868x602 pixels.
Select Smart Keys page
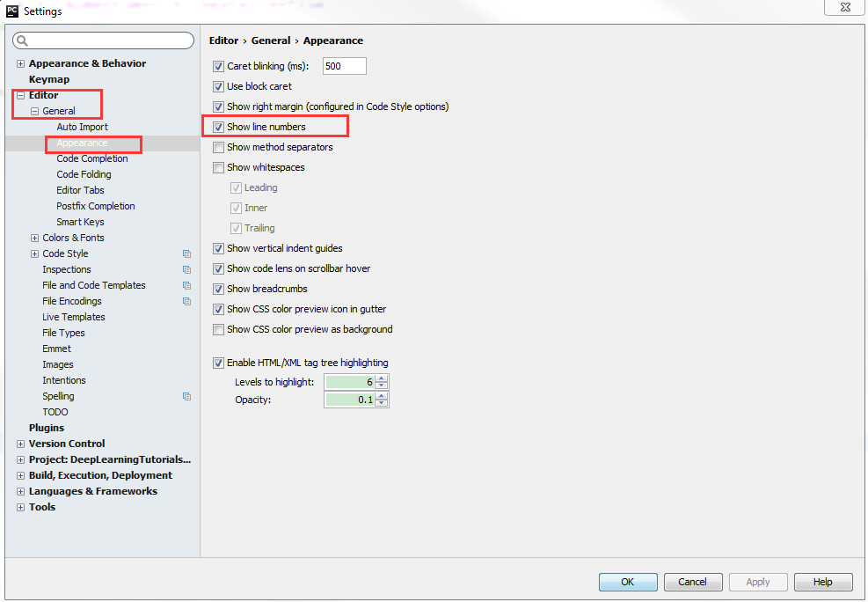pos(80,222)
